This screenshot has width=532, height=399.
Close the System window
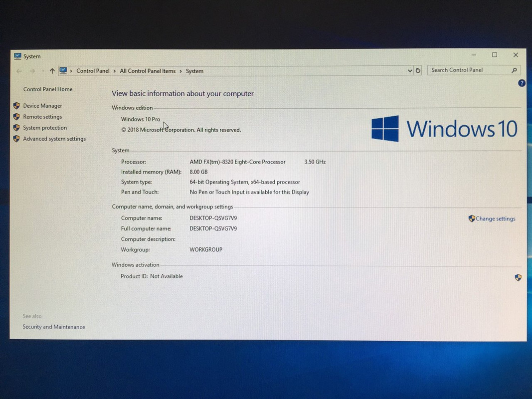coord(516,55)
